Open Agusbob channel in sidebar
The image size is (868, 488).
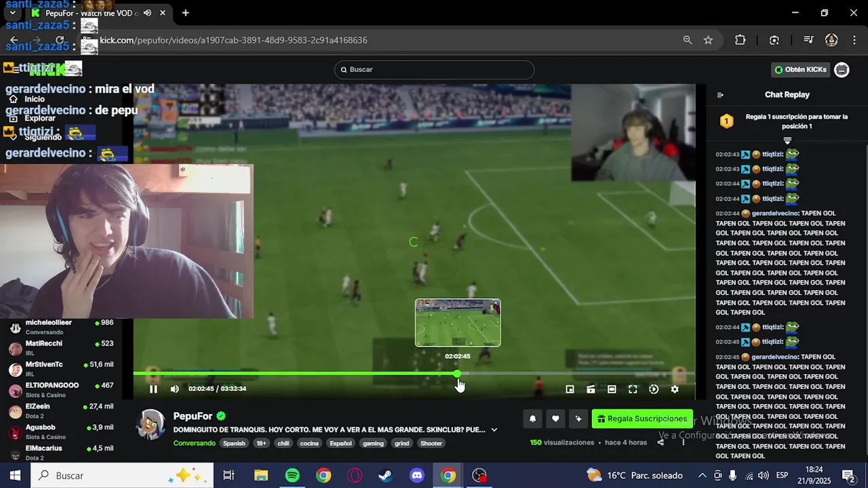(61, 432)
